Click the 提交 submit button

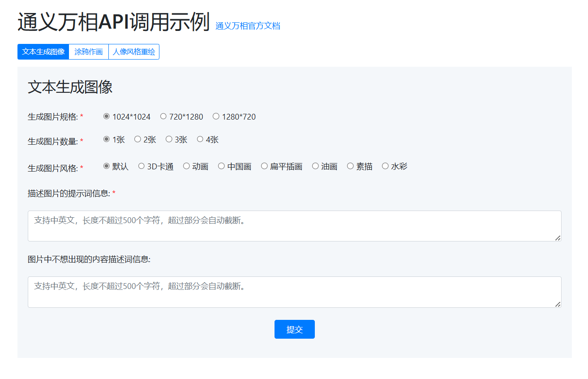pos(294,329)
